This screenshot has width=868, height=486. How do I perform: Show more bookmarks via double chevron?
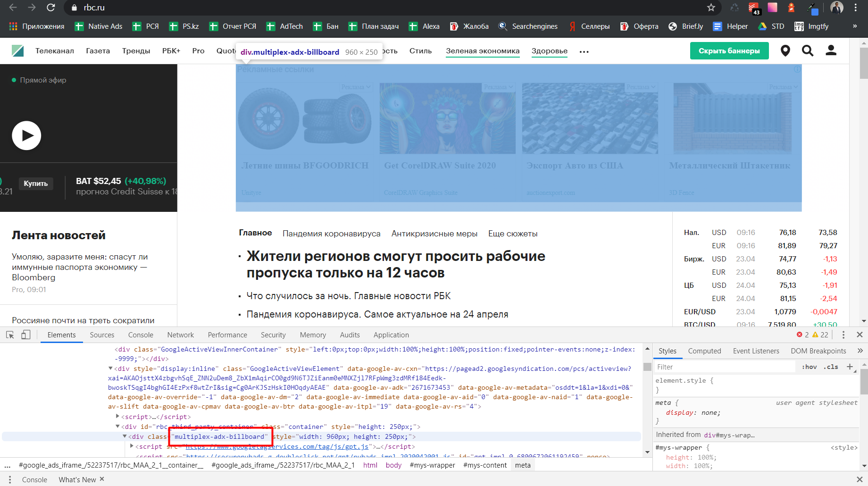pos(855,26)
